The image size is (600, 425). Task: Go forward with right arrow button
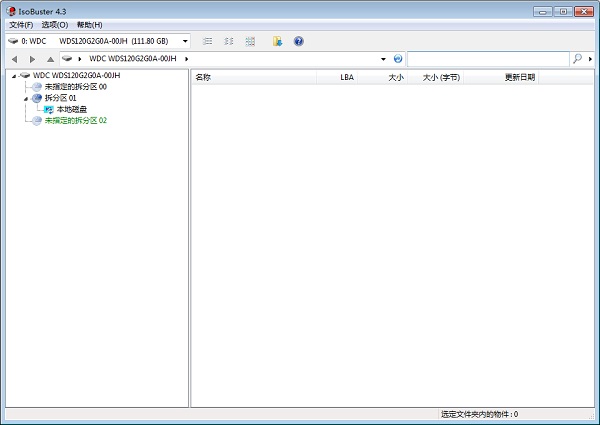pos(33,59)
